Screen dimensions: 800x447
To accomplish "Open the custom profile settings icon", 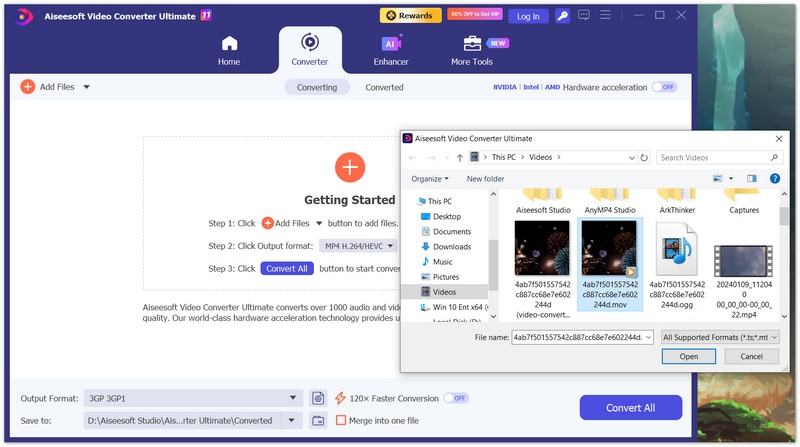I will coord(318,398).
